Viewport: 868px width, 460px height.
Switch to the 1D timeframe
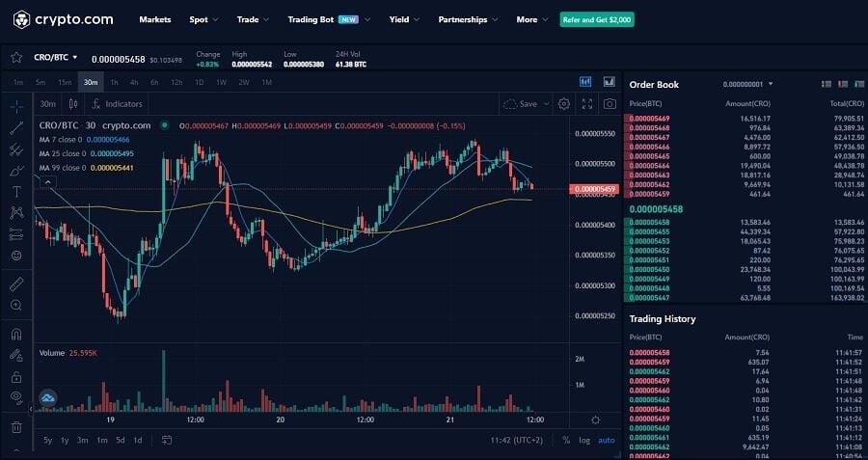pyautogui.click(x=200, y=83)
